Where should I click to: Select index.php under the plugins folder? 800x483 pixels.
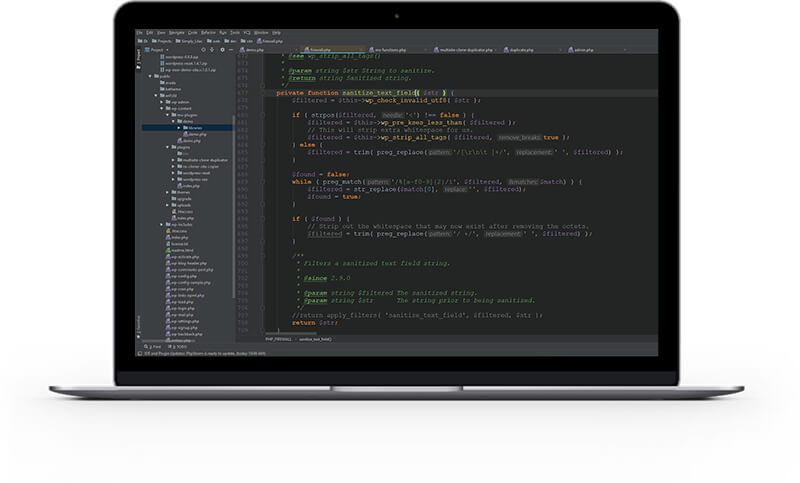pos(188,185)
